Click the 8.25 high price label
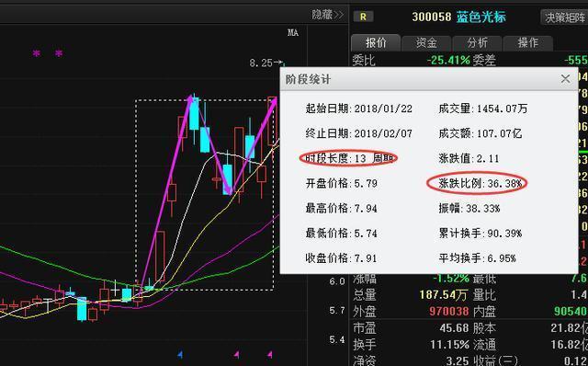This screenshot has height=366, width=588. click(261, 63)
